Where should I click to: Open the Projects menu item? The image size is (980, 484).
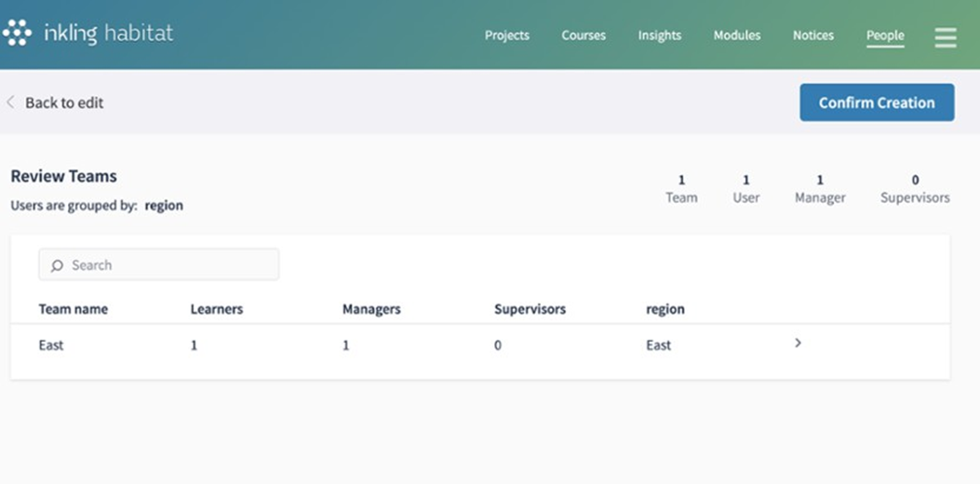[506, 35]
